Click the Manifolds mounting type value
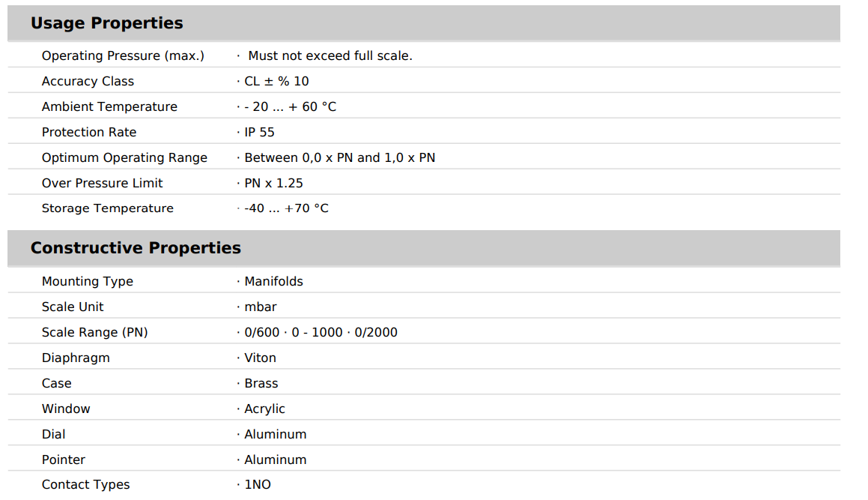 tap(273, 282)
